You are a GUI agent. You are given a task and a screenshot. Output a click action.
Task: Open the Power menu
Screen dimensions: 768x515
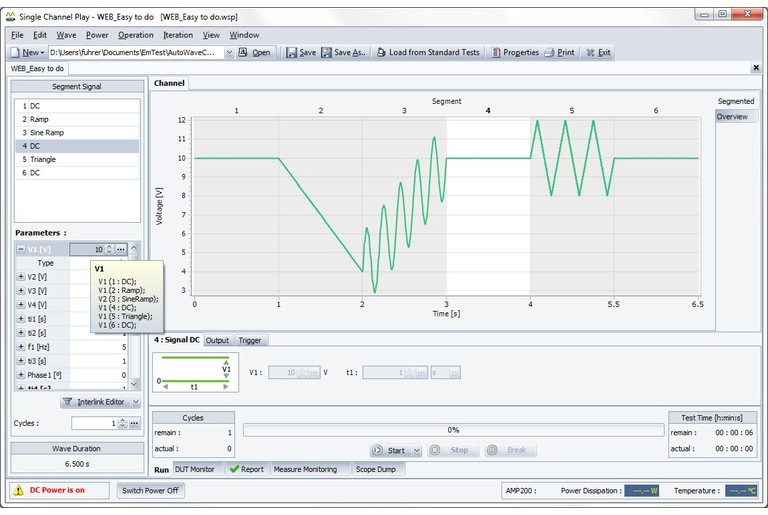click(97, 35)
